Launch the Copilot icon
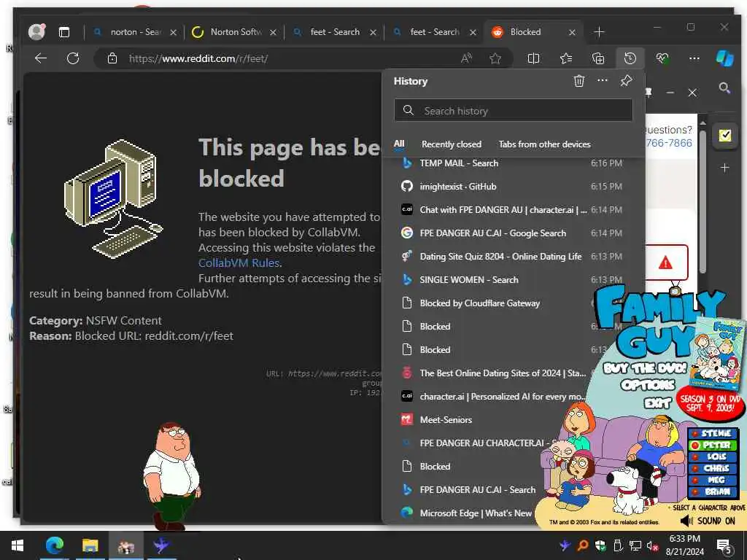The image size is (747, 560). click(724, 58)
